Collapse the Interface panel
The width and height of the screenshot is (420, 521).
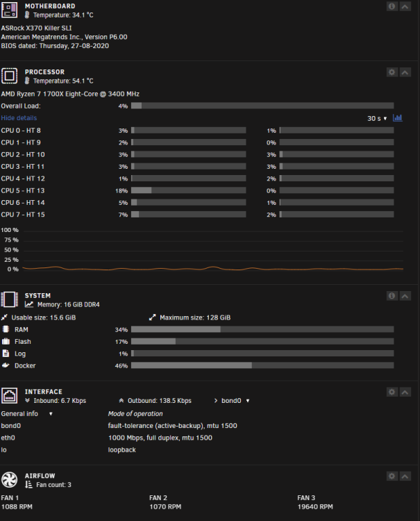[x=405, y=392]
